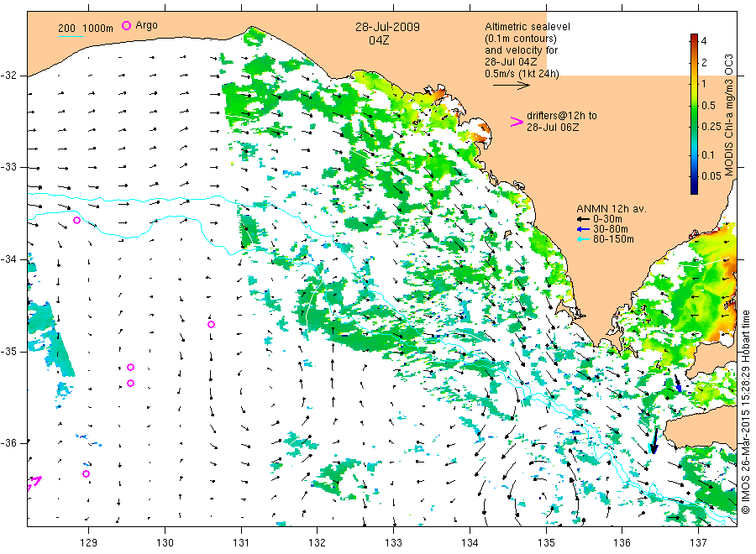Screen dimensions: 756x554
Task: Select the '200 1000m' depth contour label
Action: click(86, 29)
